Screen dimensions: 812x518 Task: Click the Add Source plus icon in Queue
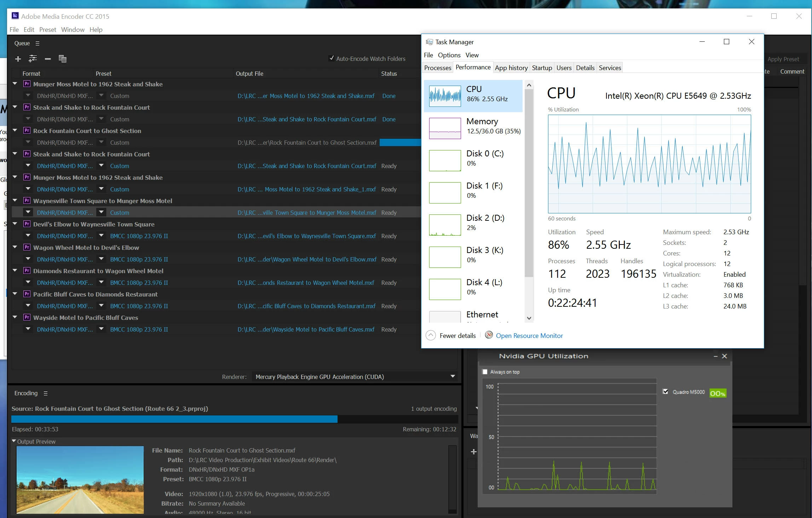point(18,59)
